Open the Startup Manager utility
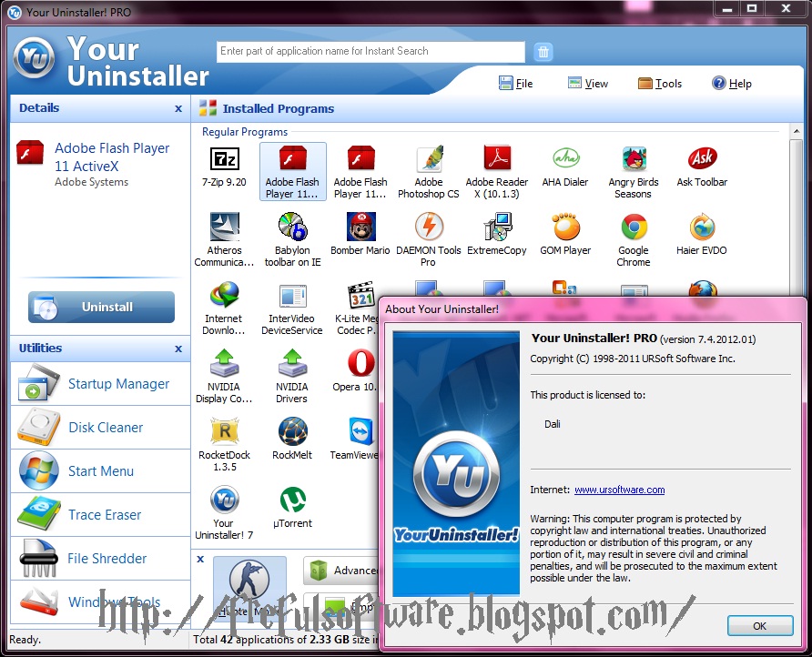Image resolution: width=812 pixels, height=657 pixels. coord(100,384)
